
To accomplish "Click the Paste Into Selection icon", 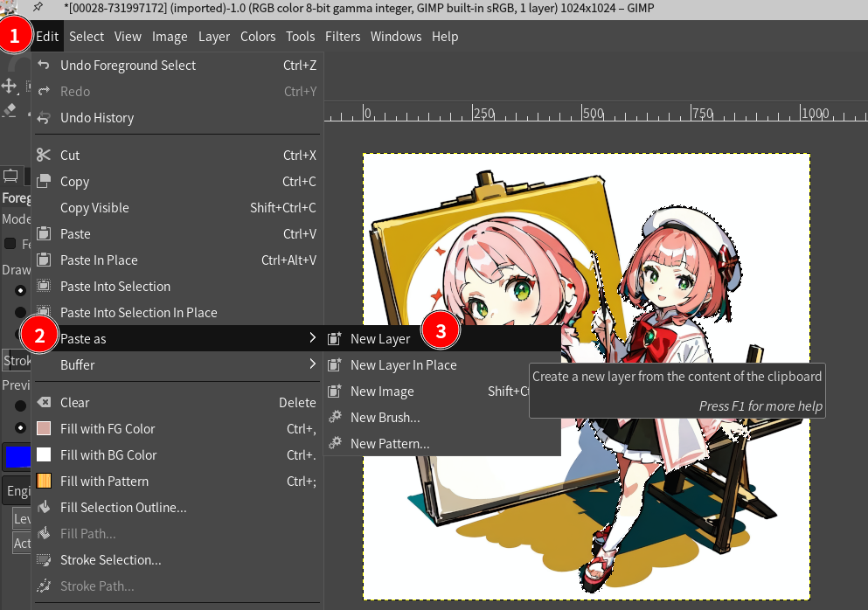I will [x=44, y=286].
